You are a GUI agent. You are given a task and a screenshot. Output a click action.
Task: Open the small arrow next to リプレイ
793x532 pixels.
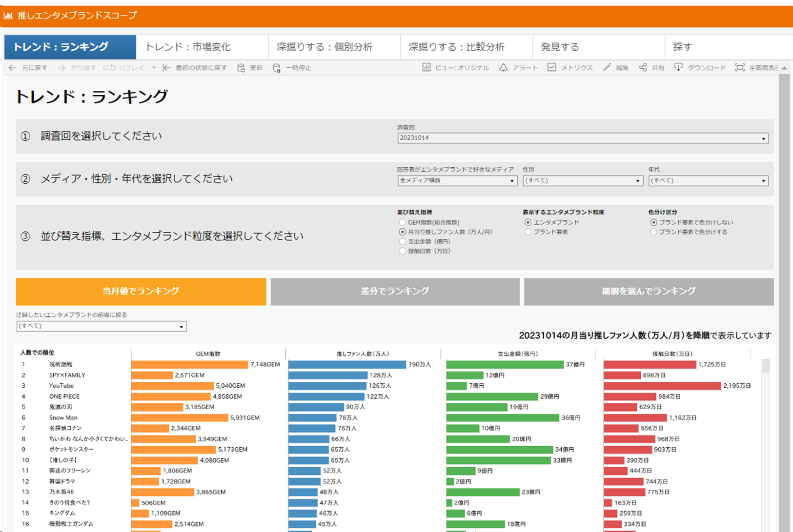point(154,68)
